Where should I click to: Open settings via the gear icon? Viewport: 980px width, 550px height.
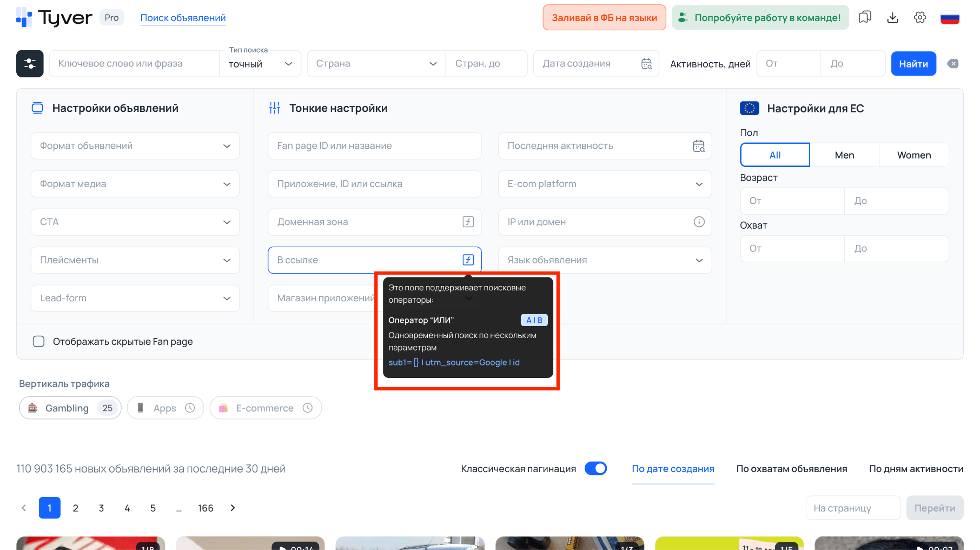coord(920,17)
